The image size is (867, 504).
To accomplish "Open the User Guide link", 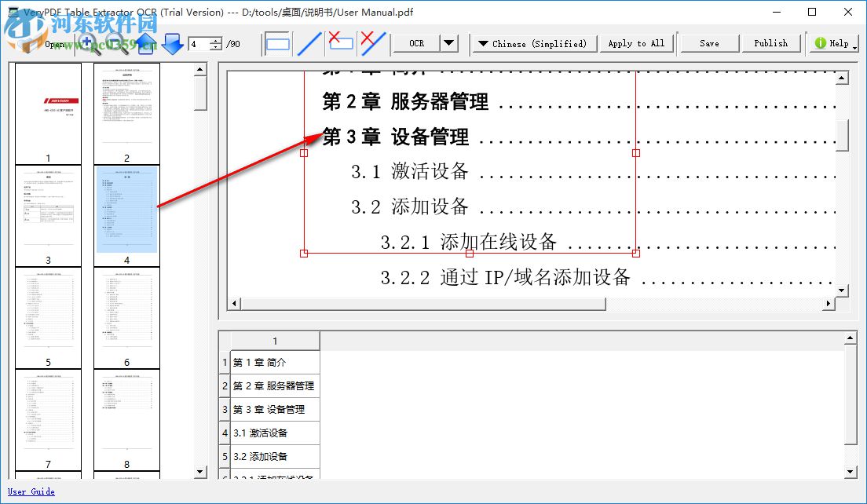I will click(31, 491).
